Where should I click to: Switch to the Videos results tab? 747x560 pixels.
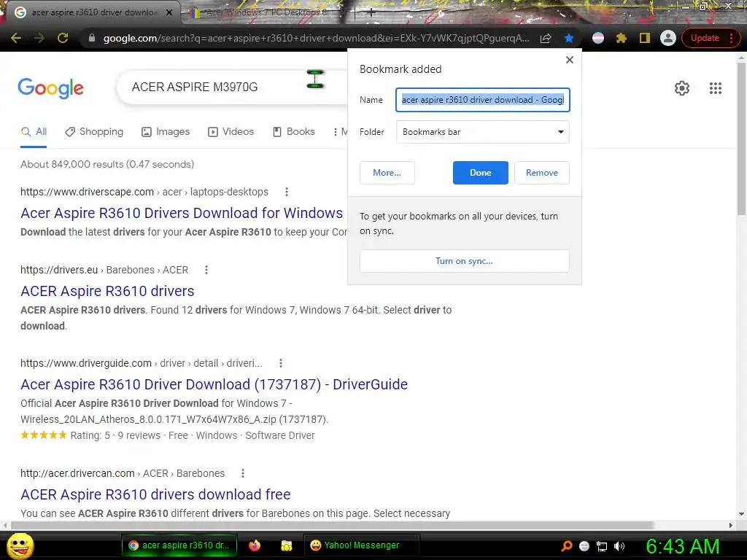click(231, 132)
